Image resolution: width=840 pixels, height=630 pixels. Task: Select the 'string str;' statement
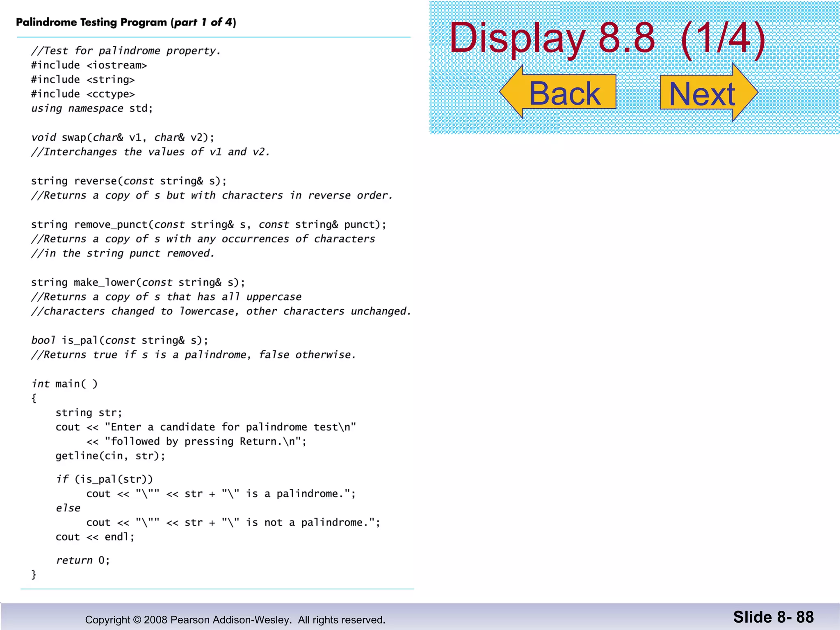[x=89, y=412]
